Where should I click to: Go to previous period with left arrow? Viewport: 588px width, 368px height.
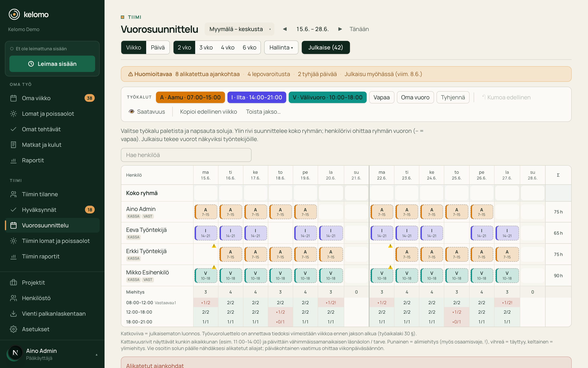[x=285, y=29]
